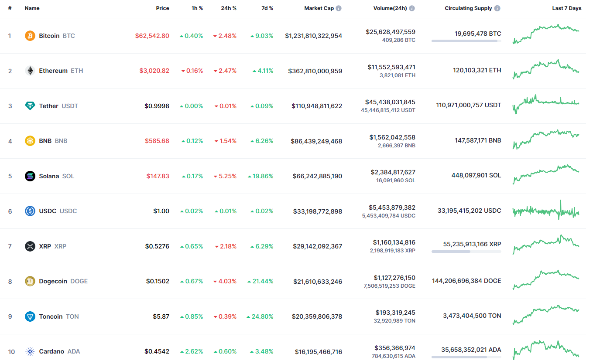
Task: Sort by Market Cap column header
Action: click(x=319, y=8)
